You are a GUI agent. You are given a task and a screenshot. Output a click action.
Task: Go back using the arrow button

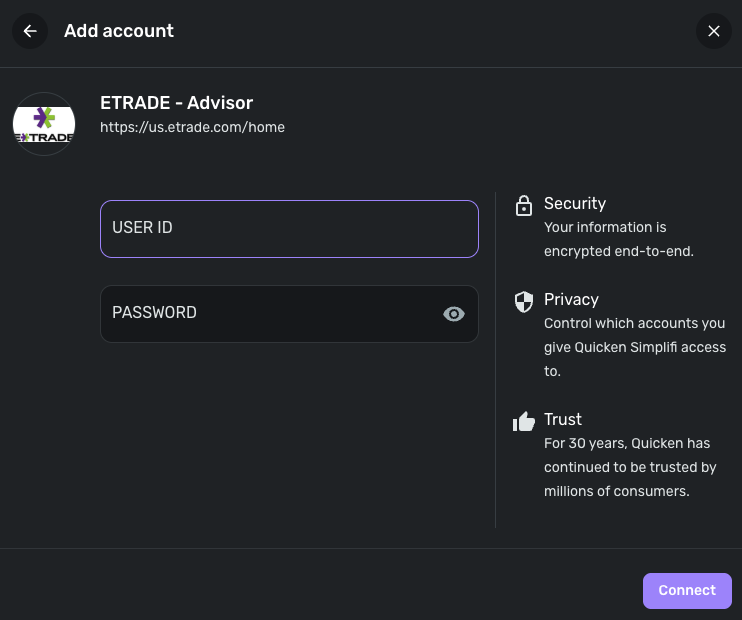[30, 31]
